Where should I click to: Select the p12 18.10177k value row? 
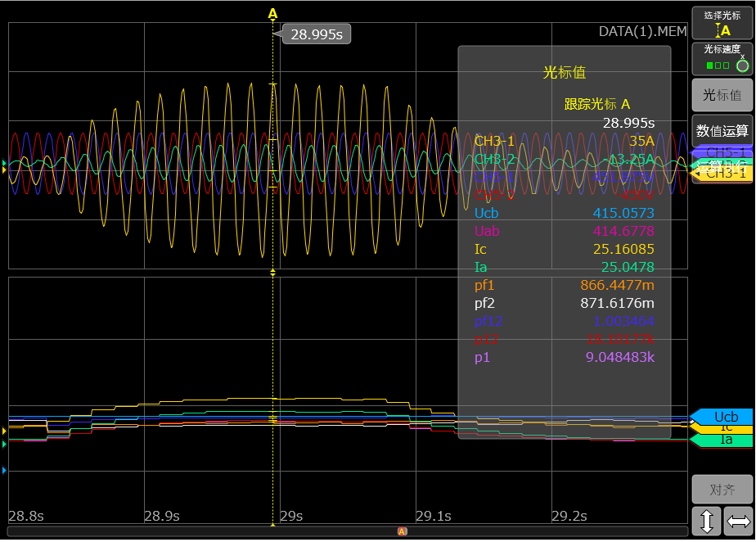(x=564, y=339)
